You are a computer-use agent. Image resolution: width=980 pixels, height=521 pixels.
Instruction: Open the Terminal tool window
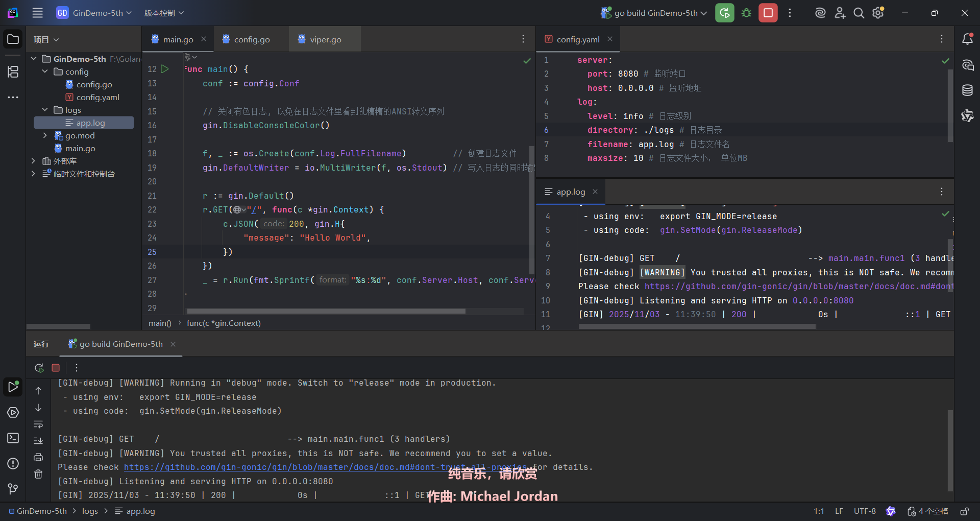click(13, 438)
